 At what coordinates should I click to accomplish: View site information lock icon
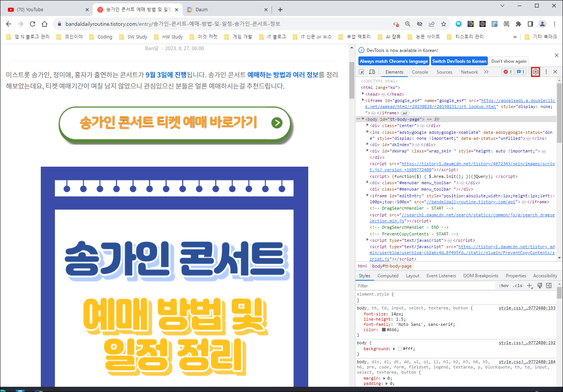[59, 24]
